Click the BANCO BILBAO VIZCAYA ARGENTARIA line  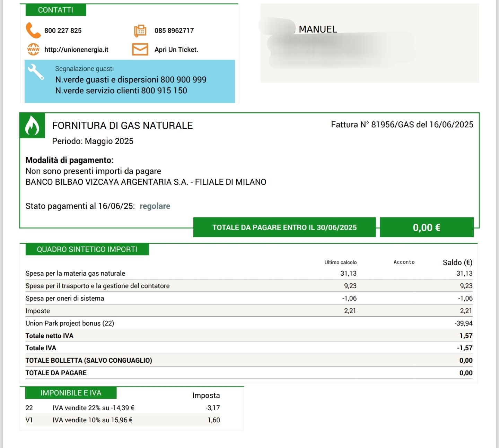[x=146, y=182]
